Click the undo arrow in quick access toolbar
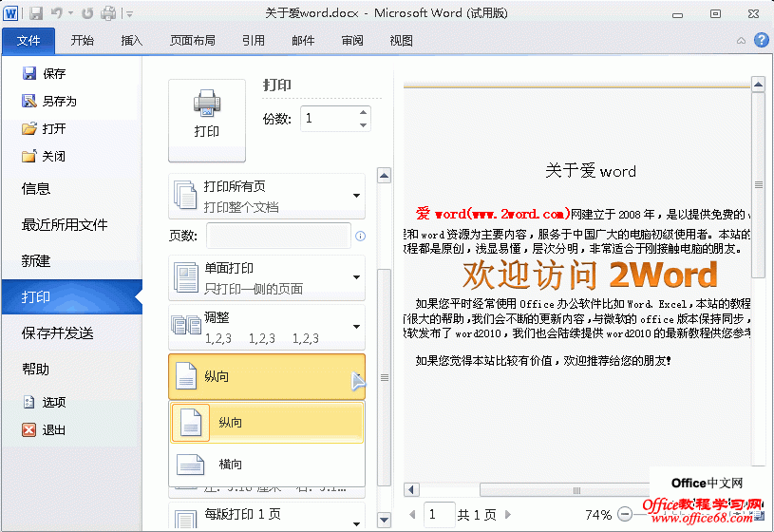Screen dimensions: 774x532 (x=57, y=13)
